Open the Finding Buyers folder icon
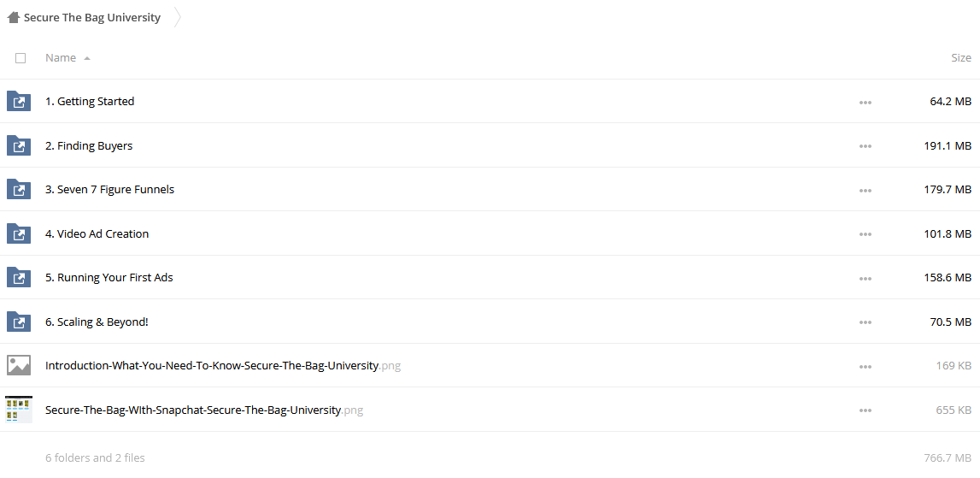This screenshot has width=980, height=478. tap(19, 145)
